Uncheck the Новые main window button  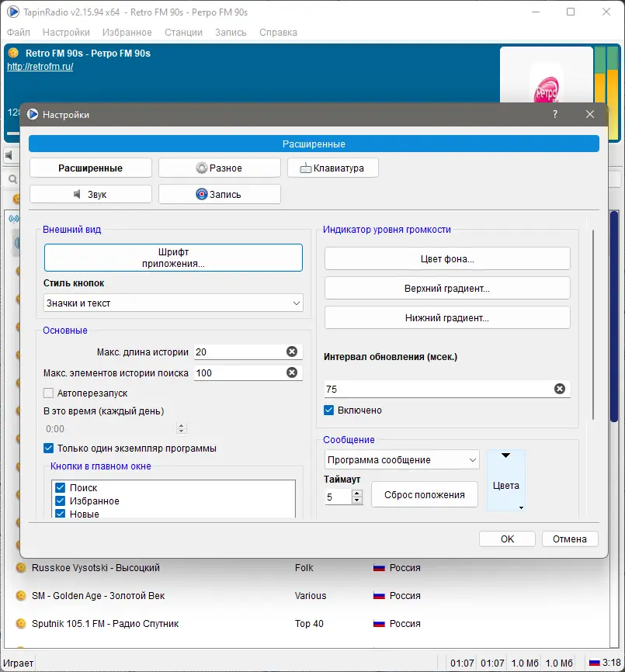click(x=61, y=514)
